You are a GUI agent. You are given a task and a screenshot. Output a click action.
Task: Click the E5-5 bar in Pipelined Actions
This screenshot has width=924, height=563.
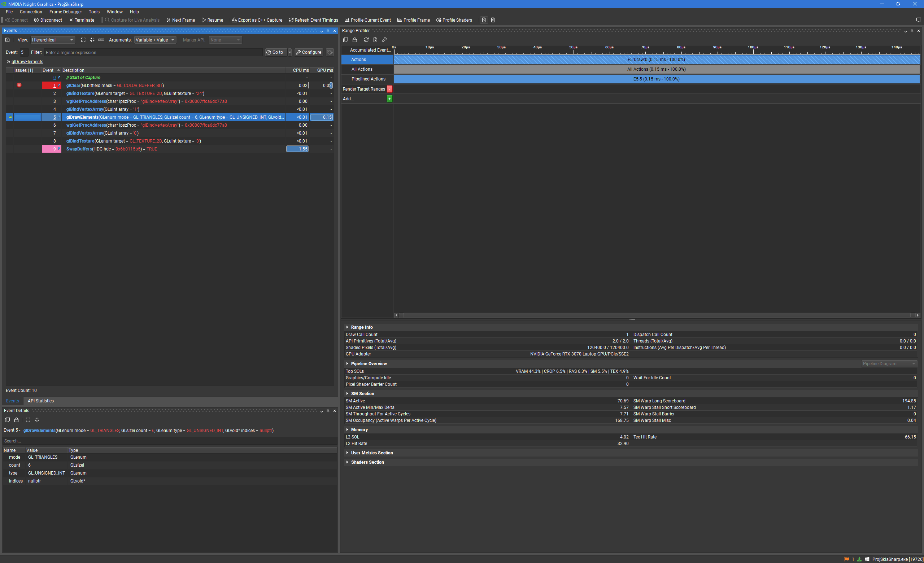click(x=657, y=79)
